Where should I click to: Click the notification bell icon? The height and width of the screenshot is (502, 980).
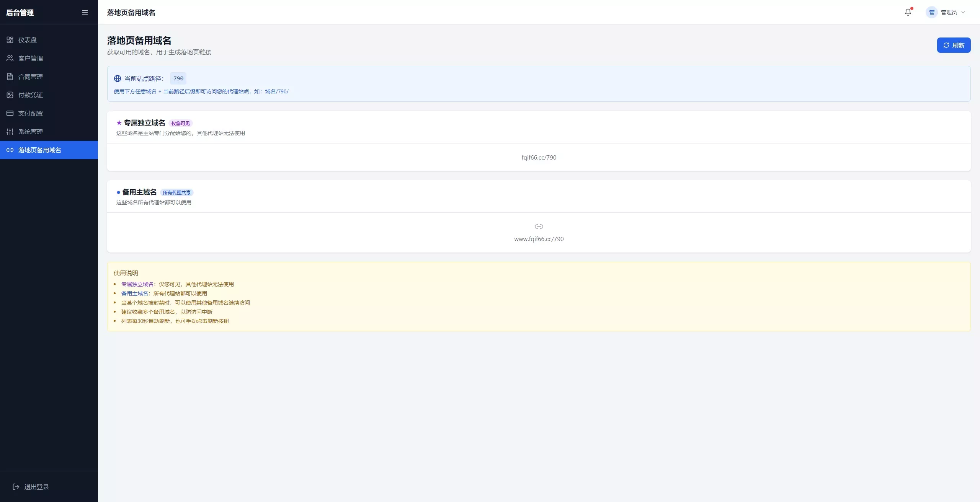pyautogui.click(x=908, y=12)
